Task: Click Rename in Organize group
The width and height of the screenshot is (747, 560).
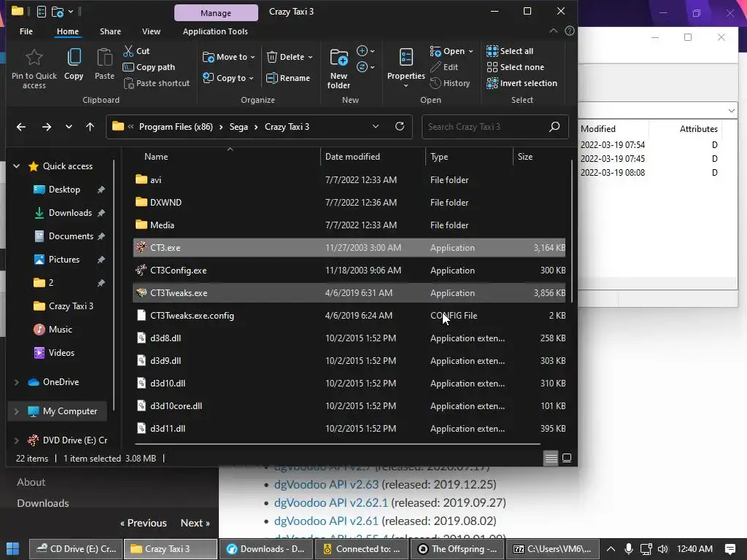Action: (287, 78)
